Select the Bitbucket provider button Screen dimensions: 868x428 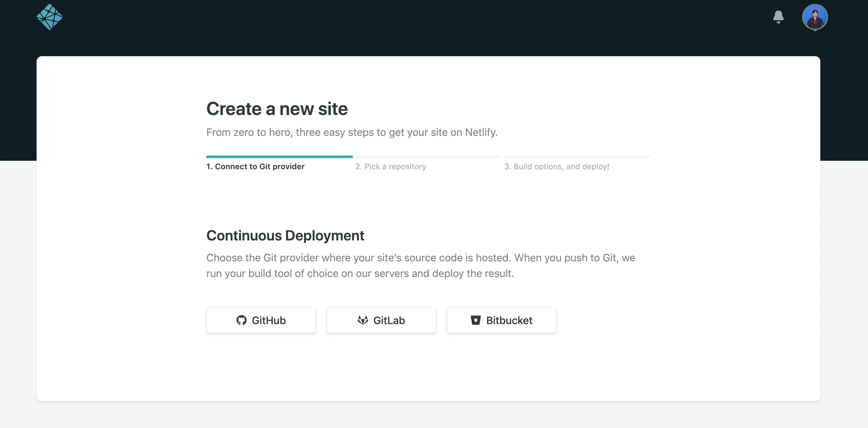coord(509,320)
